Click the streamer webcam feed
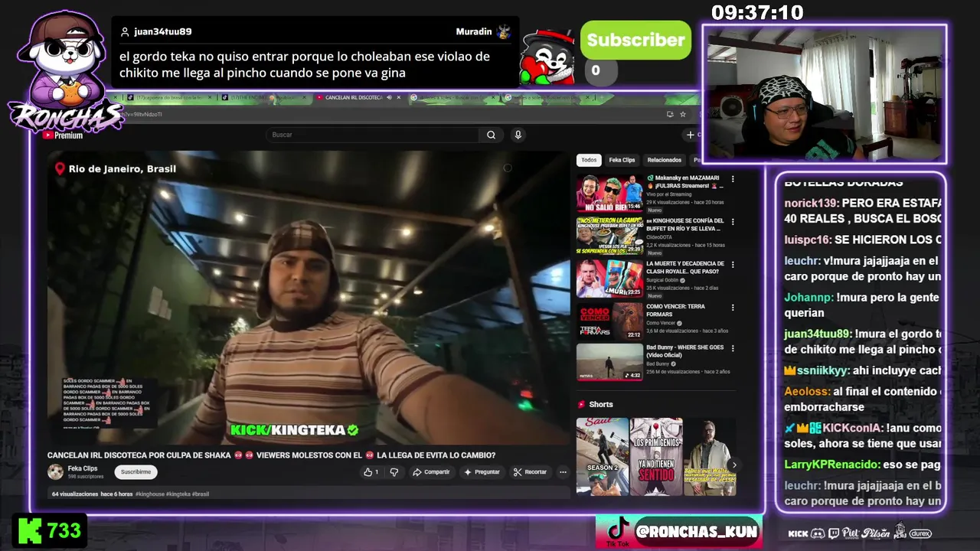The image size is (980, 551). click(x=824, y=93)
